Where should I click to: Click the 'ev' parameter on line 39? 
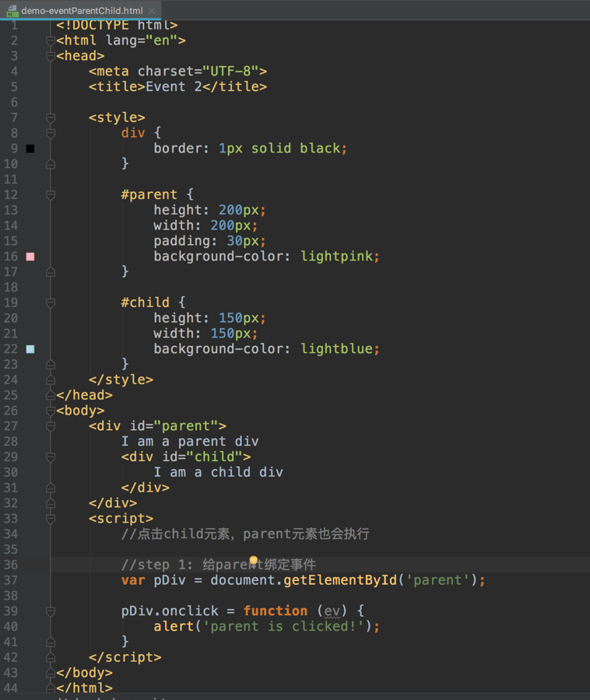coord(332,611)
